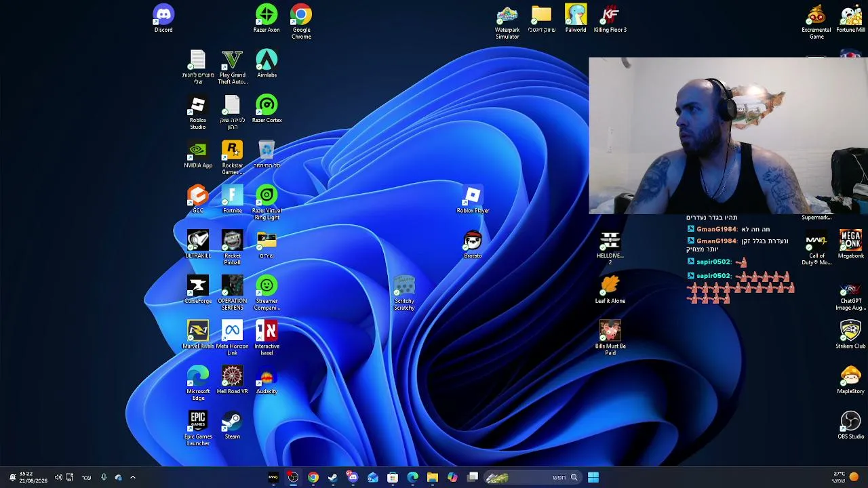Select the ULTRAKILL desktop icon

click(198, 245)
